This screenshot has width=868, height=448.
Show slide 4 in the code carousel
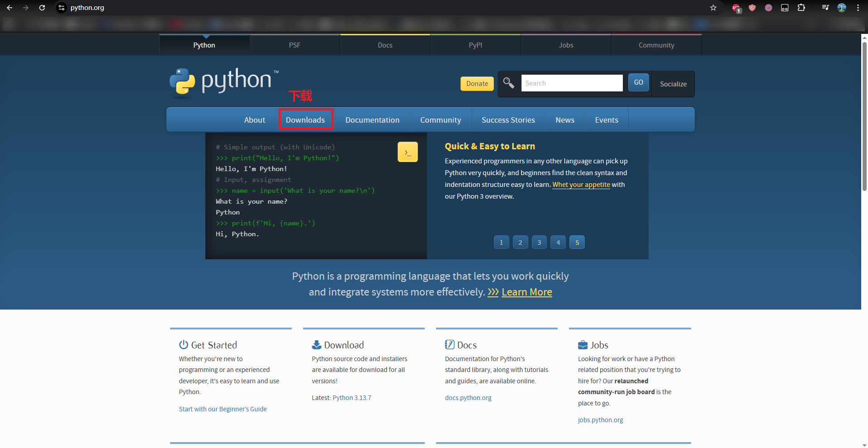click(558, 243)
